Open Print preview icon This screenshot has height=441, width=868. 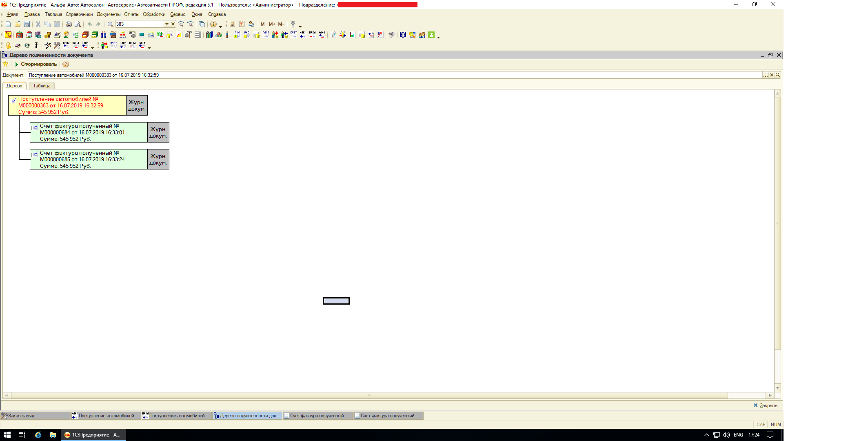point(78,24)
